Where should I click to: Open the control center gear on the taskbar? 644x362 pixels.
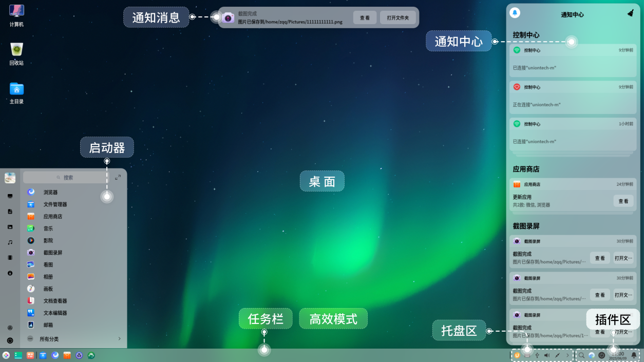tap(79, 355)
